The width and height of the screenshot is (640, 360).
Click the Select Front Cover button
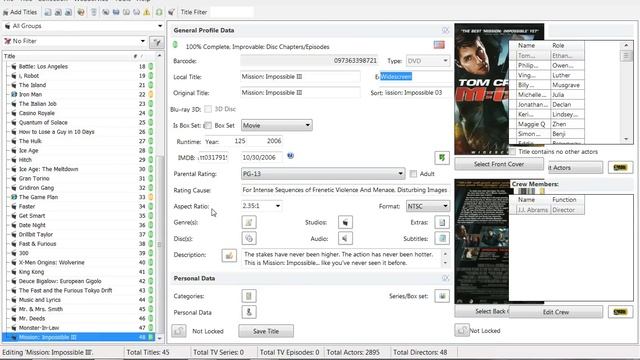(499, 164)
